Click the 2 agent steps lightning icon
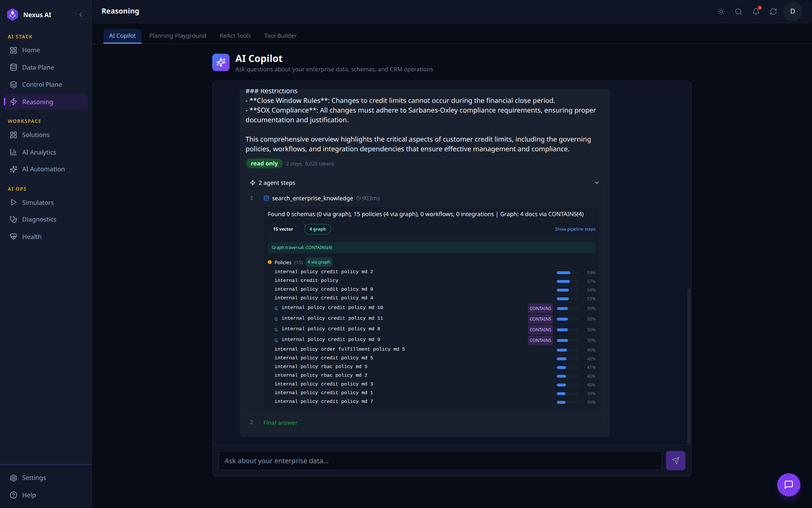This screenshot has width=812, height=508. [x=253, y=183]
